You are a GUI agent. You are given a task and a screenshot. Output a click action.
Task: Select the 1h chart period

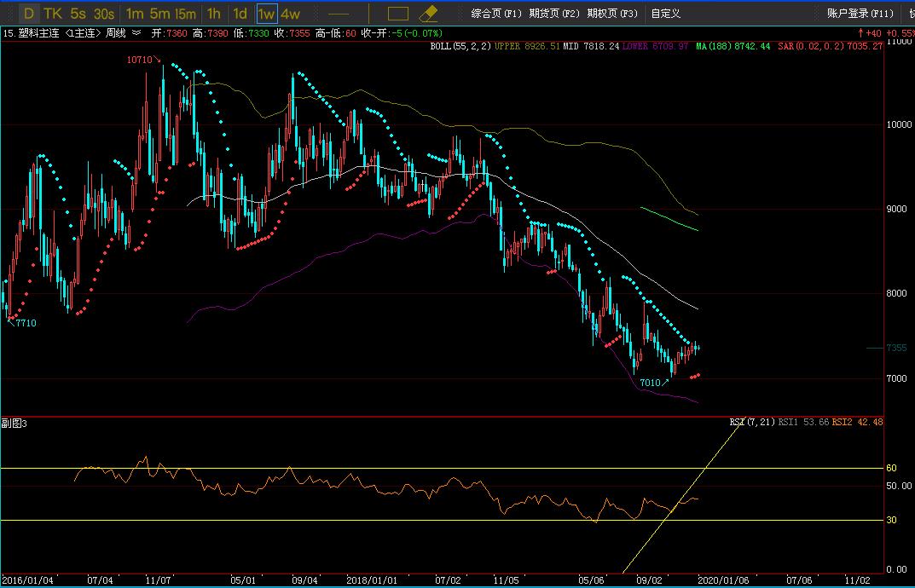click(214, 14)
